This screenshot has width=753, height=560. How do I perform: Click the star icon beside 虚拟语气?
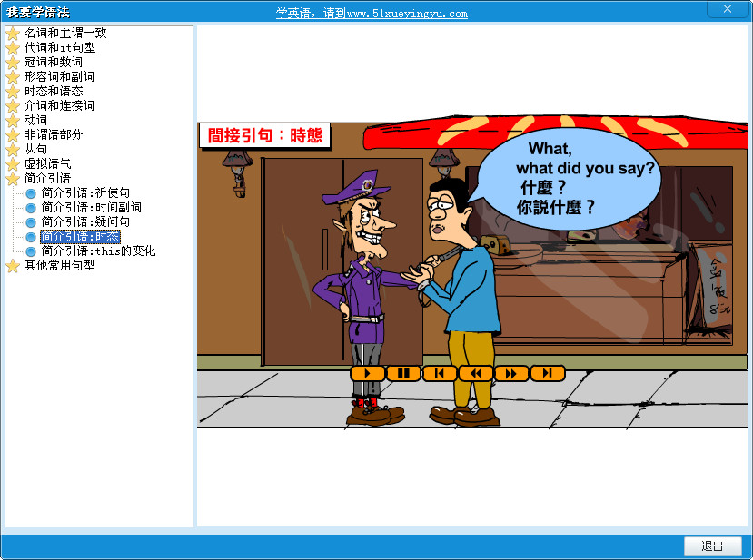pos(11,163)
